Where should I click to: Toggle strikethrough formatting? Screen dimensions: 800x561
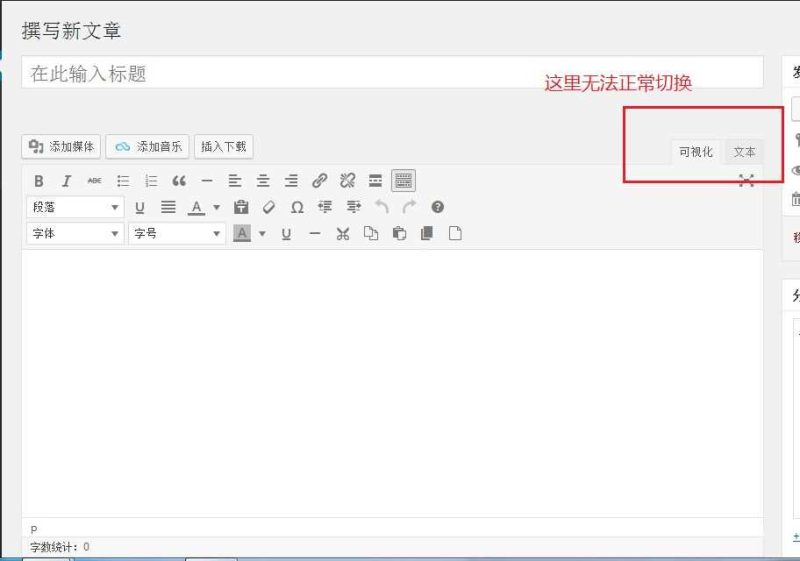coord(94,181)
